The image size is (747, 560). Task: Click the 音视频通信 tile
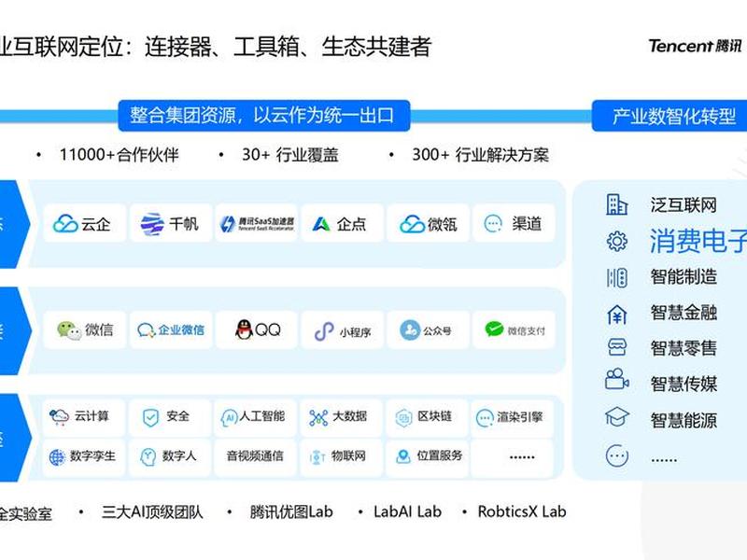click(255, 456)
